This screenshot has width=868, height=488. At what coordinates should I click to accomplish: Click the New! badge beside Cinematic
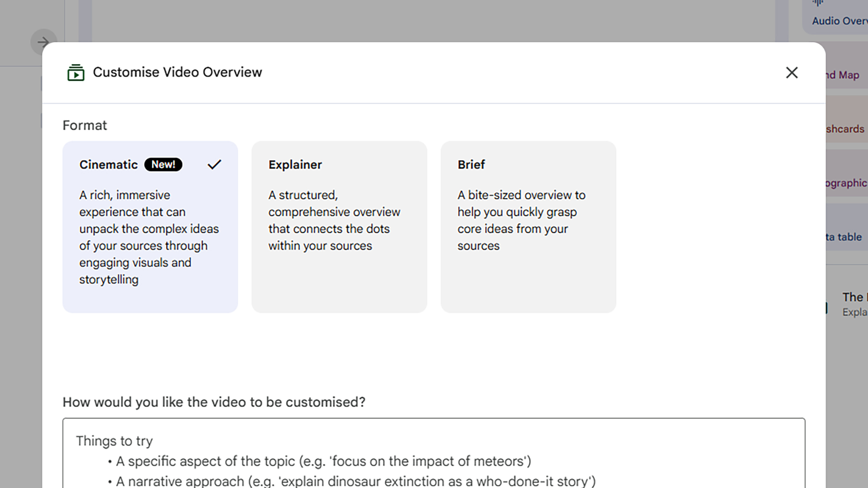point(163,165)
